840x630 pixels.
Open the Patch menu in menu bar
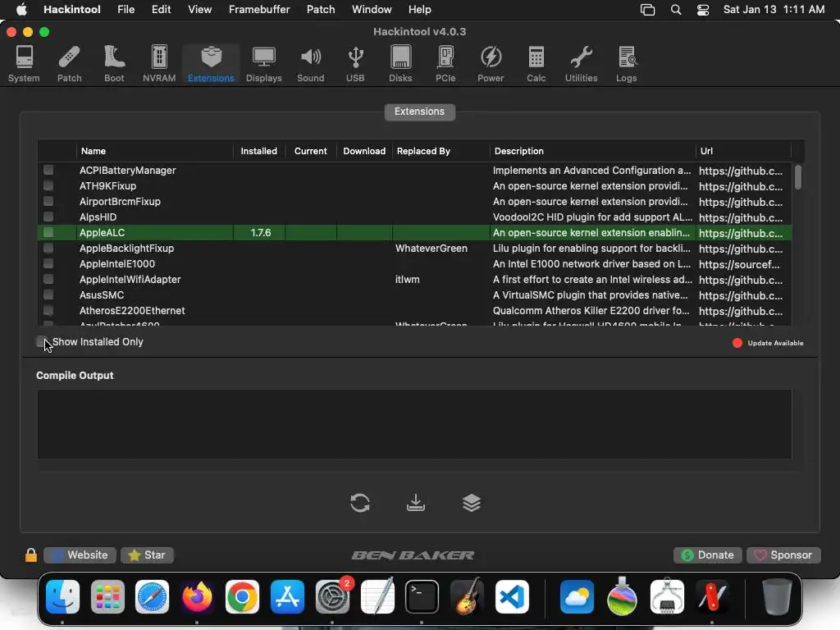point(321,10)
